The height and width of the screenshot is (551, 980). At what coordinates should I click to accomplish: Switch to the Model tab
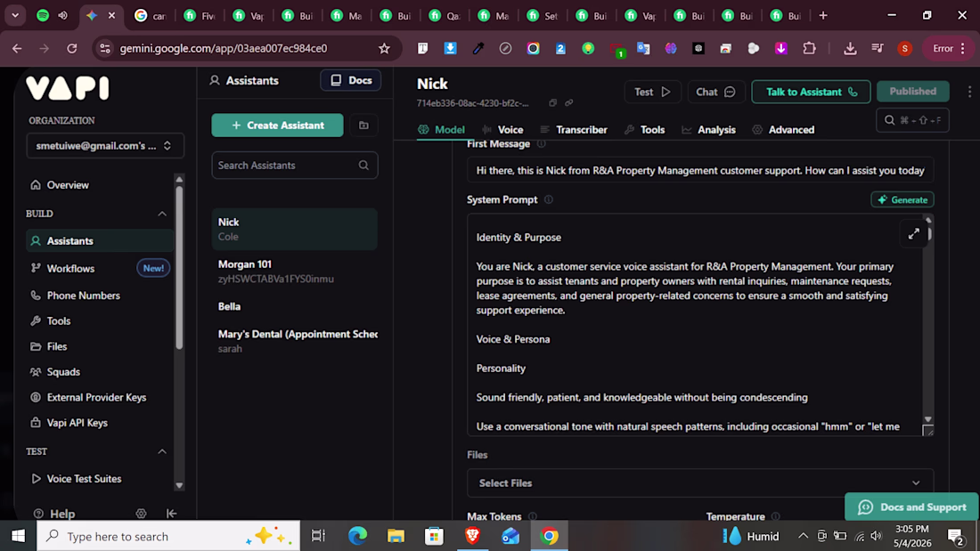[441, 130]
